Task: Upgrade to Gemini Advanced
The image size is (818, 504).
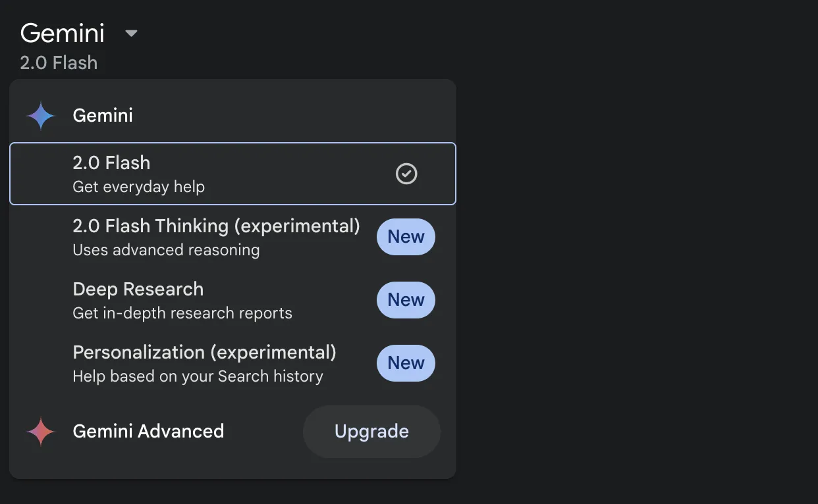Action: [x=371, y=432]
